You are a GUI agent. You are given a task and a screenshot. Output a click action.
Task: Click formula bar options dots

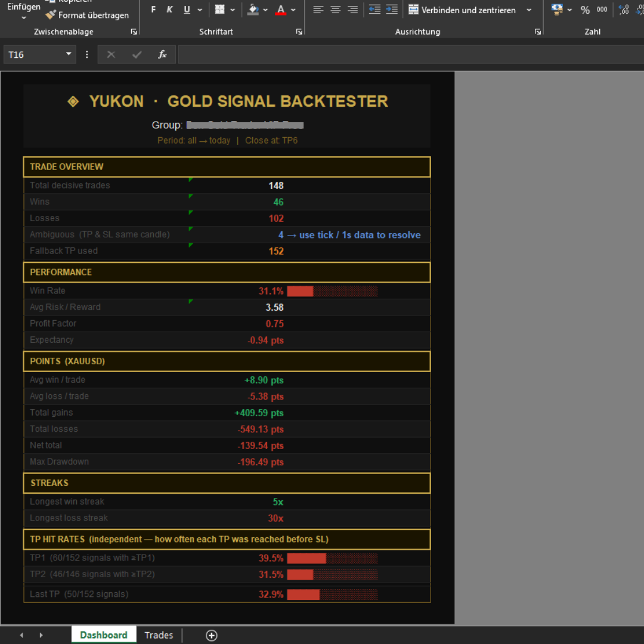point(86,55)
